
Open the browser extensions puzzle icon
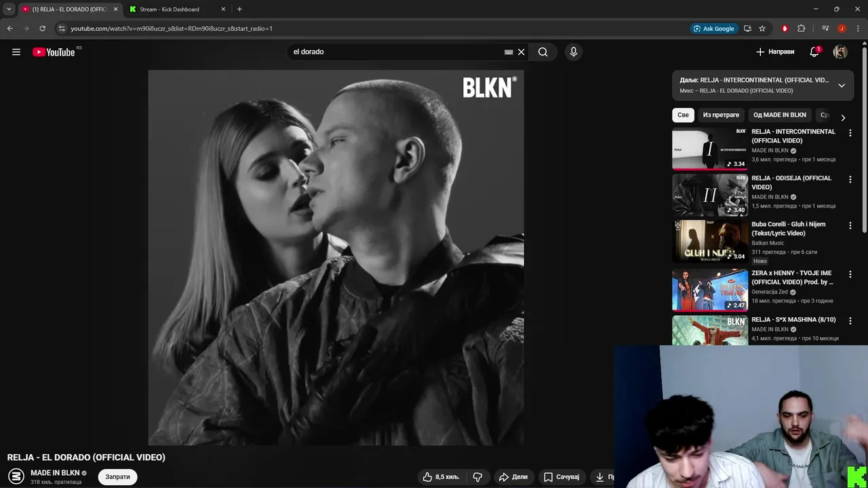pyautogui.click(x=802, y=28)
